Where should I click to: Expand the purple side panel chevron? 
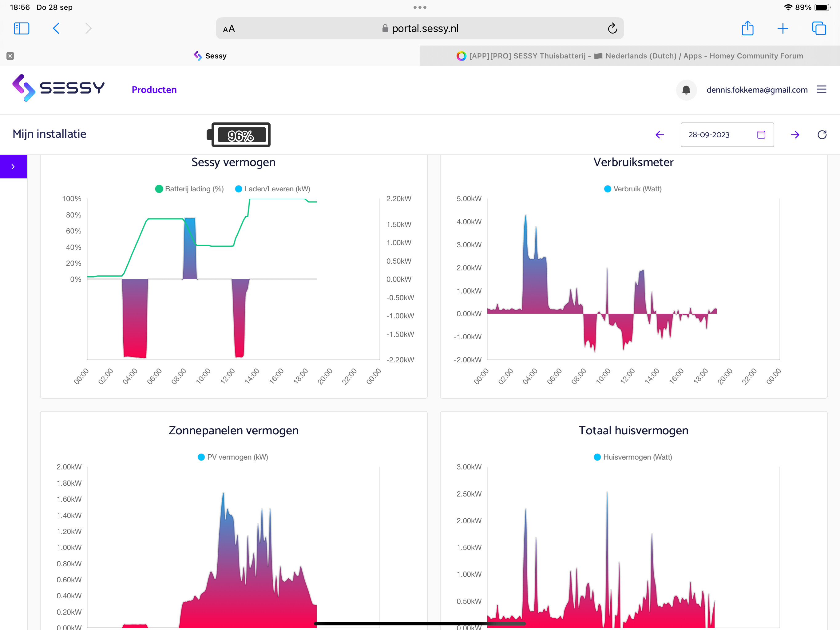coord(13,167)
